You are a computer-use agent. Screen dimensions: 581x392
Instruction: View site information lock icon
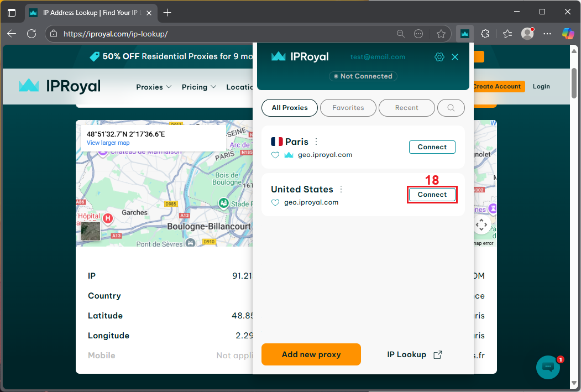(x=54, y=34)
